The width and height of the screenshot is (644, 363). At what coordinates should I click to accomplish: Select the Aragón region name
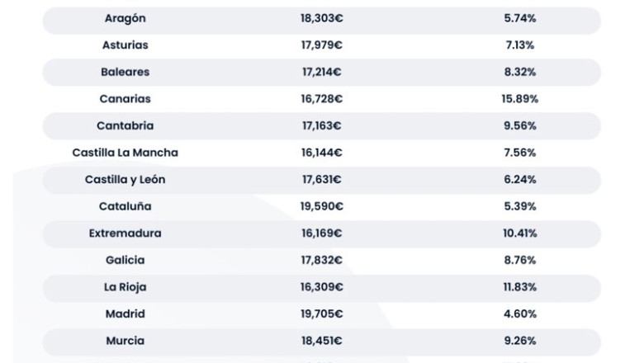125,18
